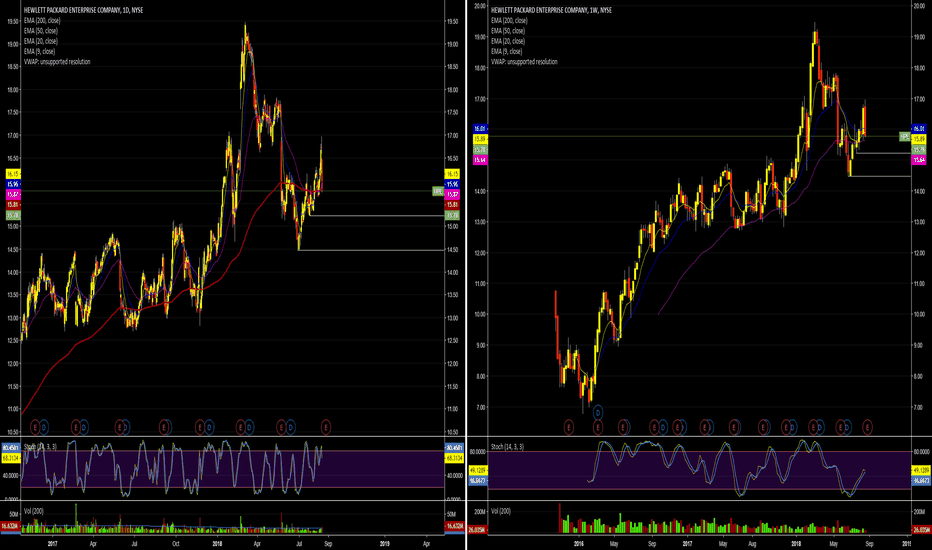Click Vol (200) label on weekly chart
The height and width of the screenshot is (550, 932).
501,511
